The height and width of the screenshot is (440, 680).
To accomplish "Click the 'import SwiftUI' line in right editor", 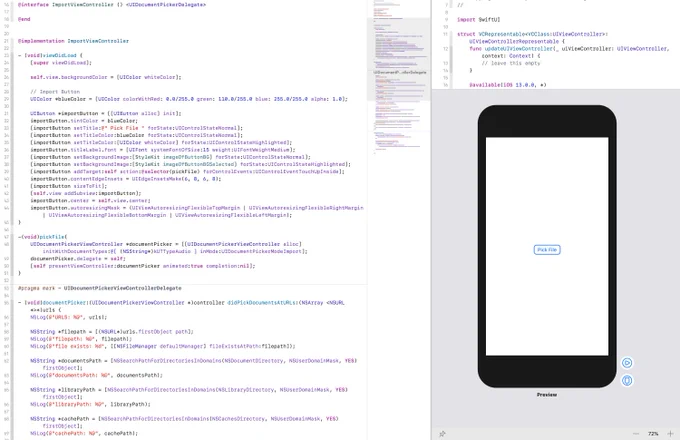I will pos(478,20).
